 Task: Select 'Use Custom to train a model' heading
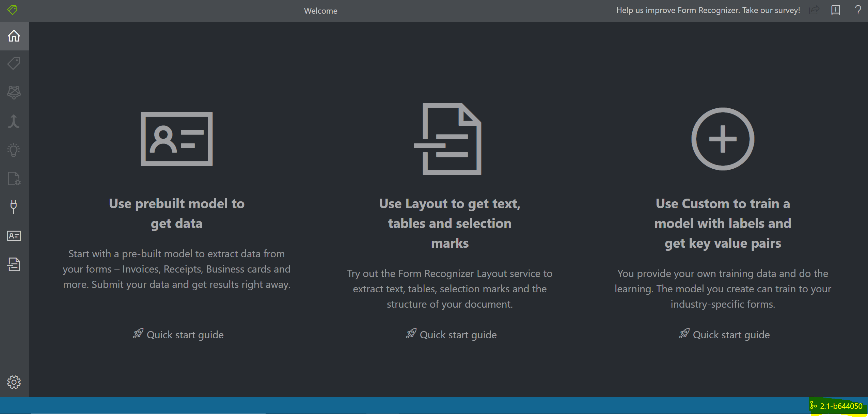pyautogui.click(x=723, y=223)
